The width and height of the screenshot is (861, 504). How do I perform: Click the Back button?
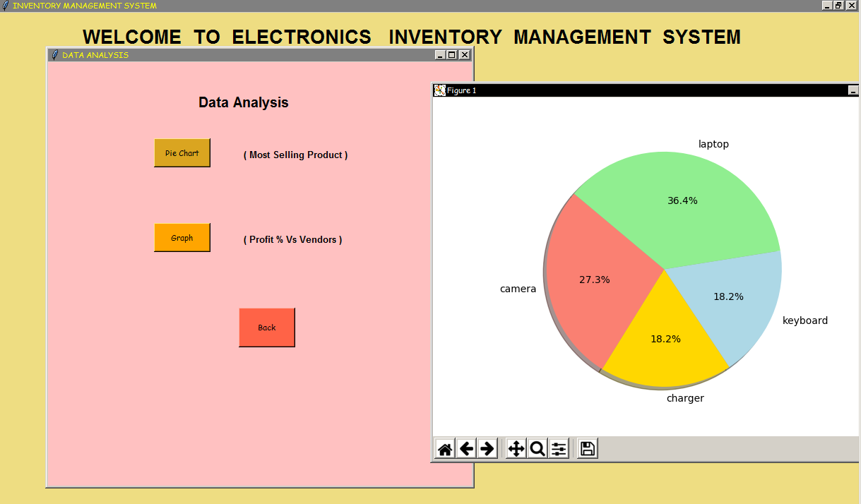[267, 328]
